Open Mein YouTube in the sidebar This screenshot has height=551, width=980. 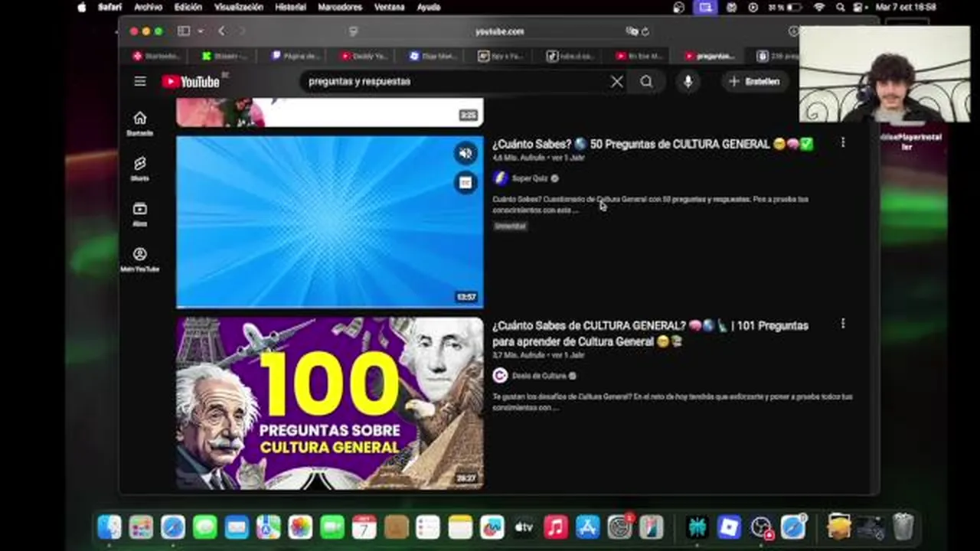point(139,259)
